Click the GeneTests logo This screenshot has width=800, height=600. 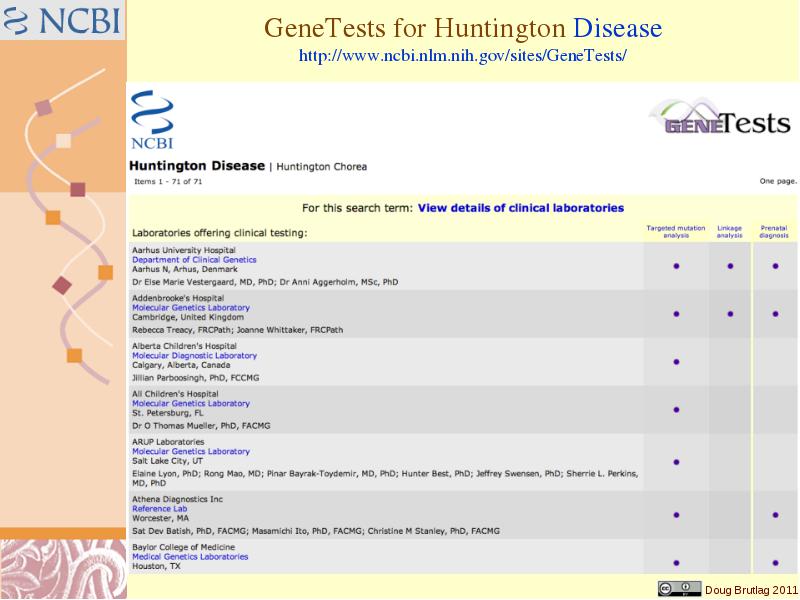[x=720, y=117]
